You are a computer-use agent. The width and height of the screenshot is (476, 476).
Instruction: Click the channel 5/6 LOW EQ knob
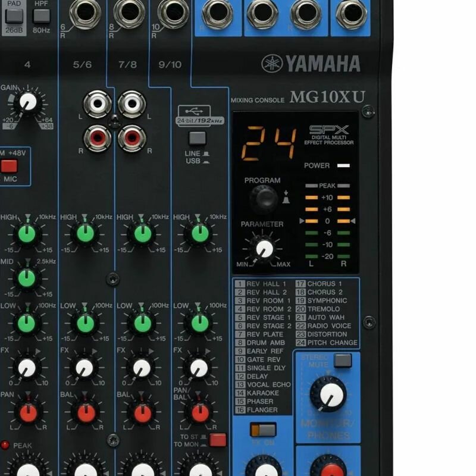pos(85,323)
